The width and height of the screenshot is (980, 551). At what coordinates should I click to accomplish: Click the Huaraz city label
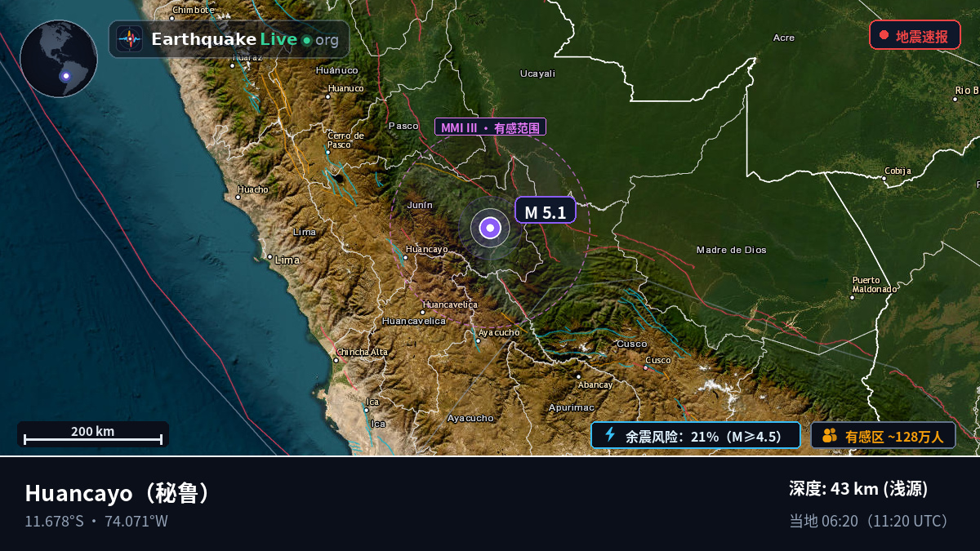coord(247,57)
